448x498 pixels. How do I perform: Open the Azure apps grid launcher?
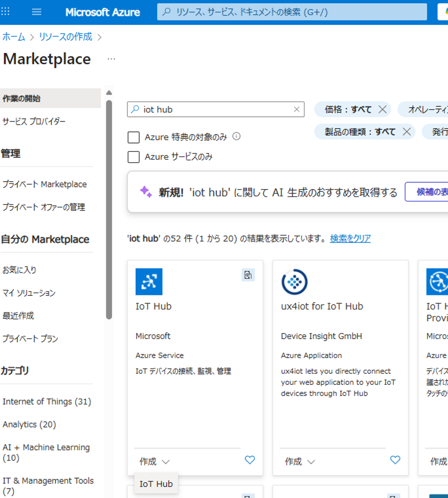coord(5,12)
